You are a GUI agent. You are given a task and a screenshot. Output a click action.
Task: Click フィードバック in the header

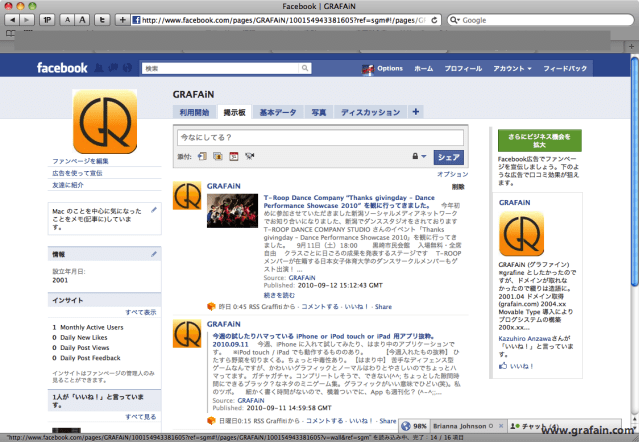pyautogui.click(x=565, y=68)
